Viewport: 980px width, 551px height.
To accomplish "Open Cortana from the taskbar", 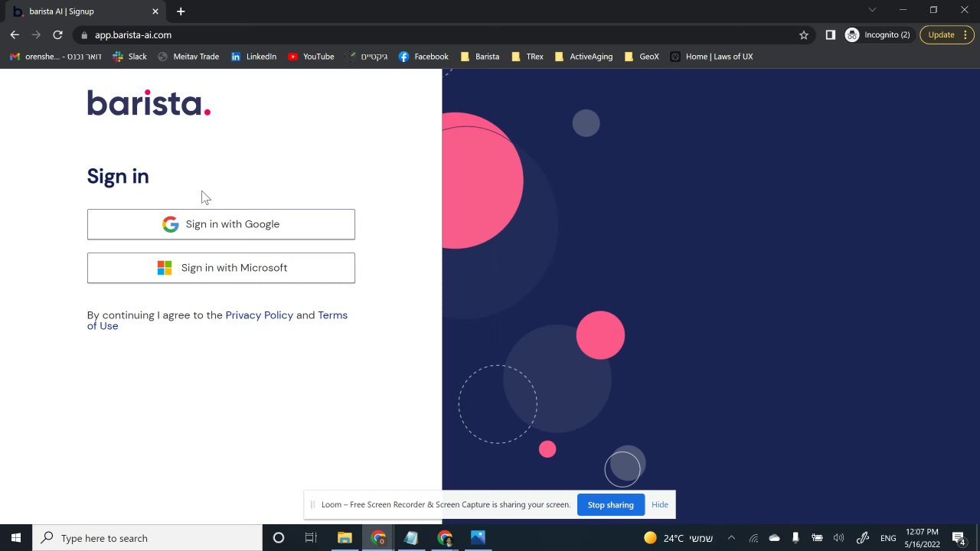I will click(x=279, y=538).
